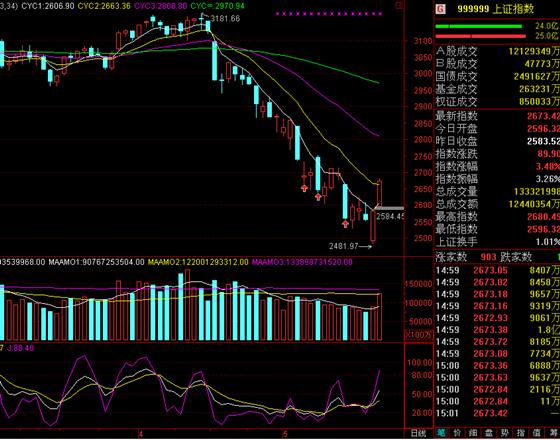
Task: Select the A股成交 row
Action: [x=498, y=51]
